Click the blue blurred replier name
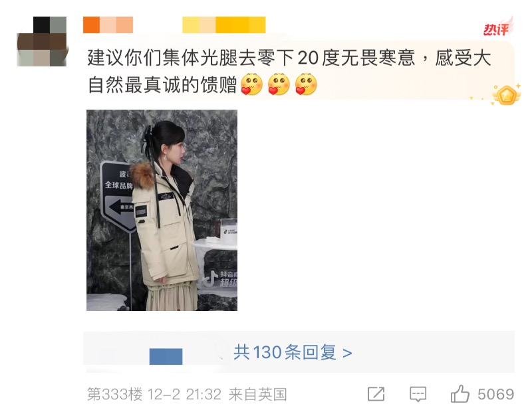The image size is (532, 414). click(x=166, y=356)
